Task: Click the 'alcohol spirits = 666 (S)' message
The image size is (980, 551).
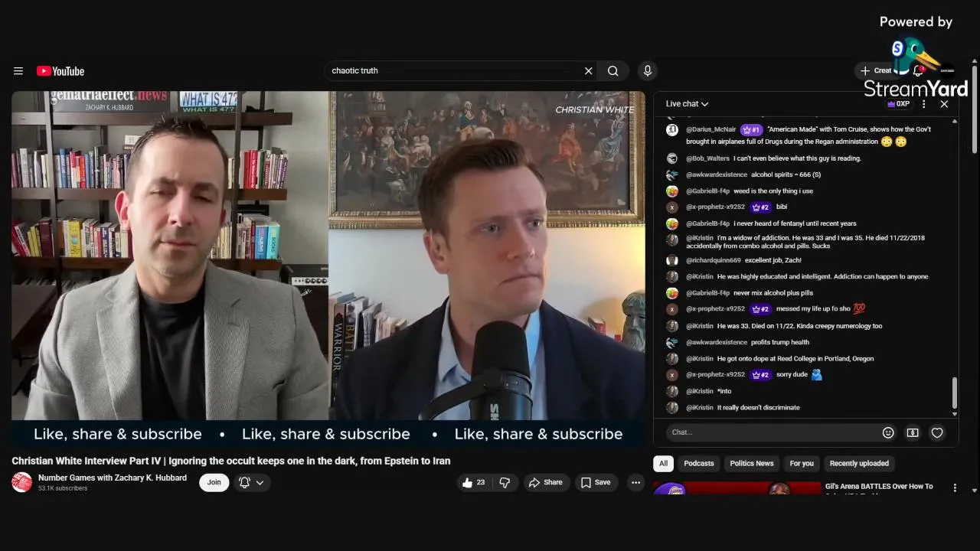Action: click(x=786, y=174)
